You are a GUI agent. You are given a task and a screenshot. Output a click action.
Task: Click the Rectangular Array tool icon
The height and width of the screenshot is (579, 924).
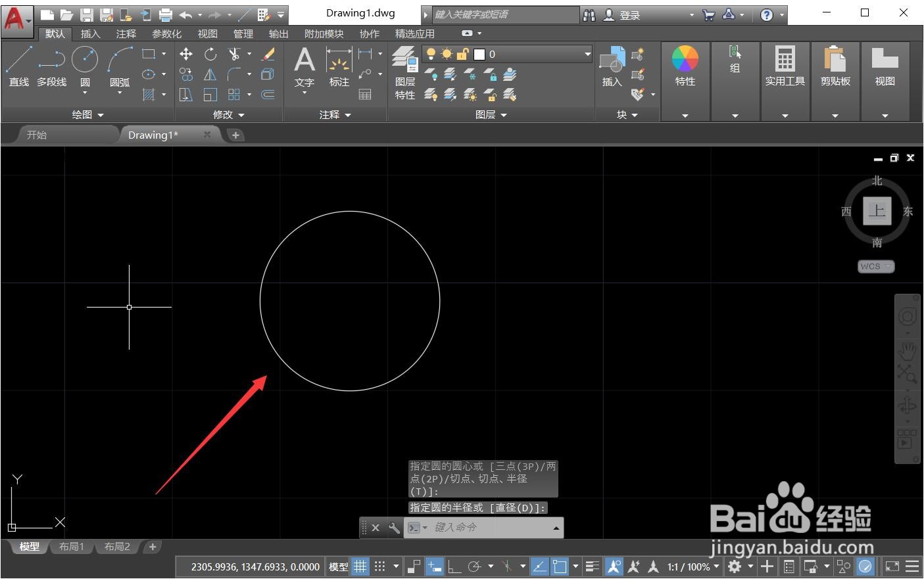(x=235, y=95)
